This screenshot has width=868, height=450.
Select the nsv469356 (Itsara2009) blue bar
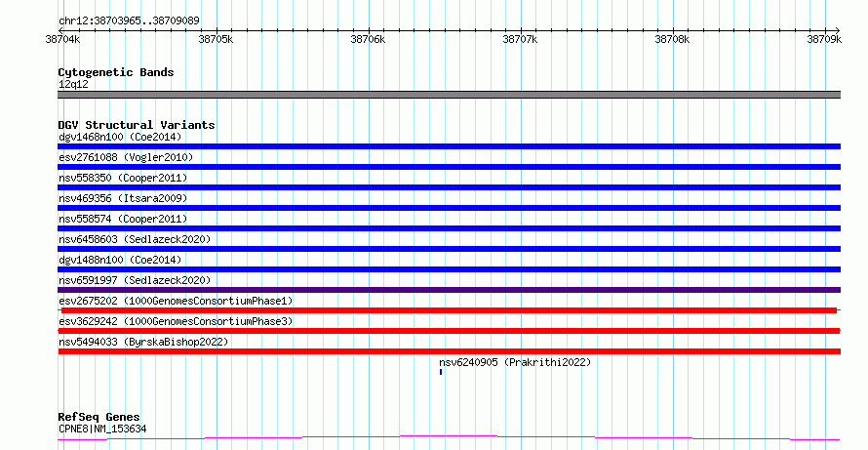pyautogui.click(x=449, y=208)
